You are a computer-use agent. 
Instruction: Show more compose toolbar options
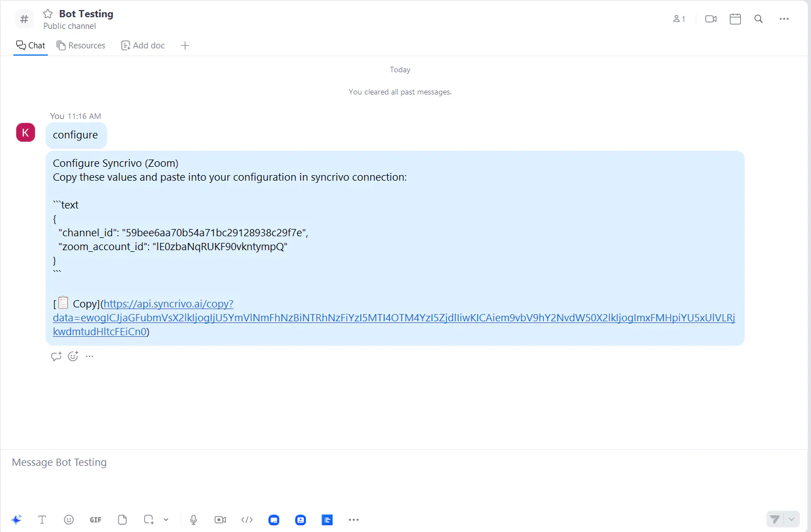pyautogui.click(x=354, y=520)
